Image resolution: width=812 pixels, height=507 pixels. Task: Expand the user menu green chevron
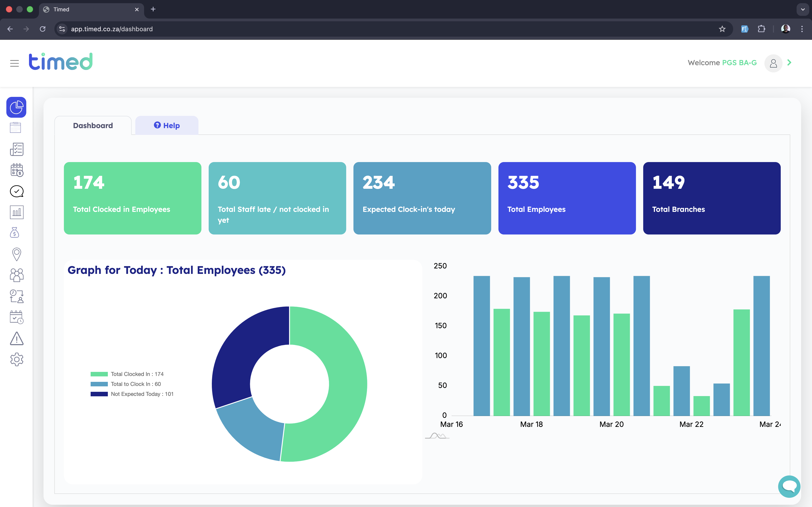point(789,62)
